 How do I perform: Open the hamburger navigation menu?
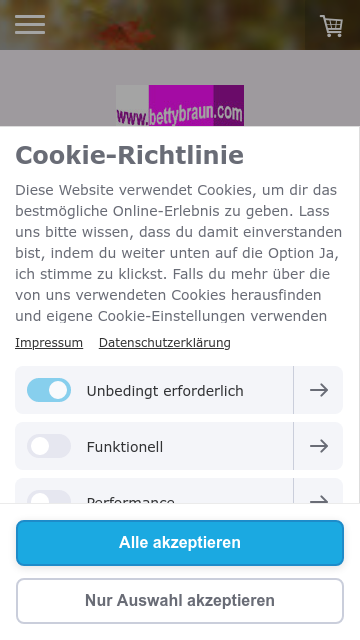(30, 25)
